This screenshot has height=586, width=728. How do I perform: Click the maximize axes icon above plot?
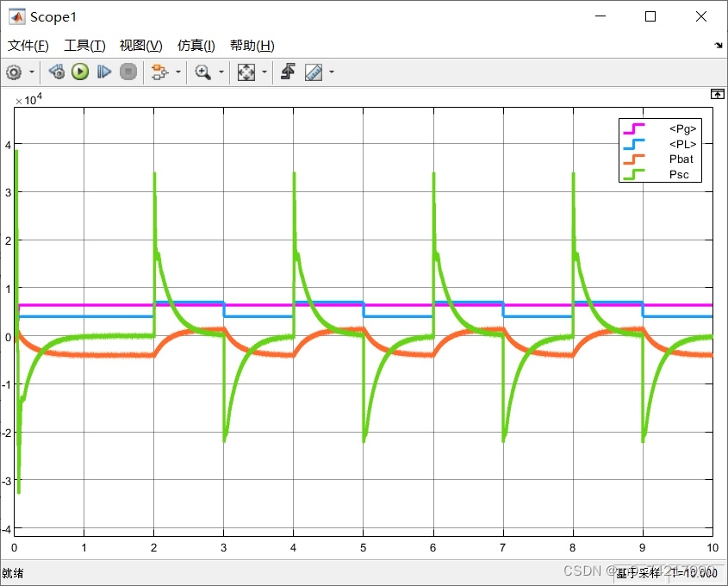point(718,94)
